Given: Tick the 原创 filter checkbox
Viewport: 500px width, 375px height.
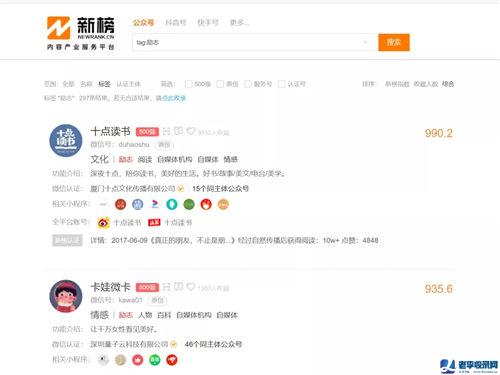Looking at the screenshot, I should (x=220, y=84).
